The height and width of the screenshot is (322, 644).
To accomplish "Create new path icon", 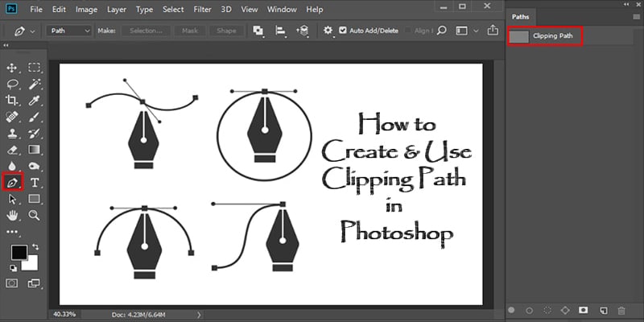I will (x=603, y=311).
